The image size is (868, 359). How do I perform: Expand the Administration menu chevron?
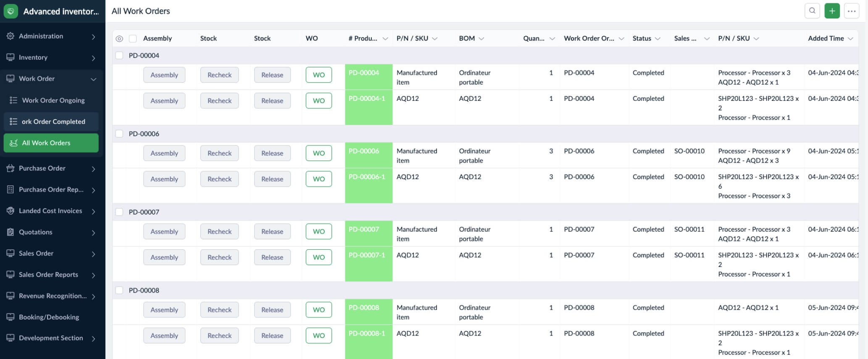click(x=93, y=37)
